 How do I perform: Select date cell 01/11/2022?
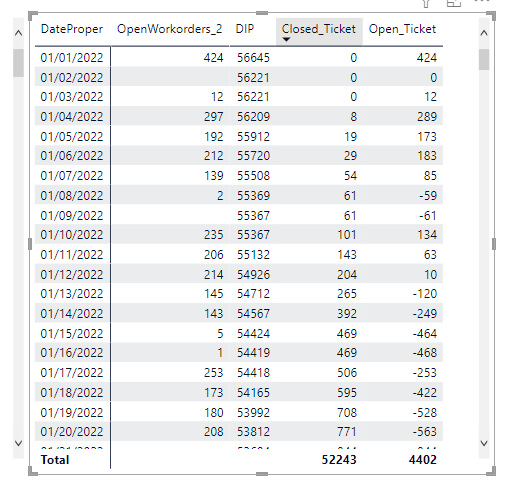[x=72, y=255]
